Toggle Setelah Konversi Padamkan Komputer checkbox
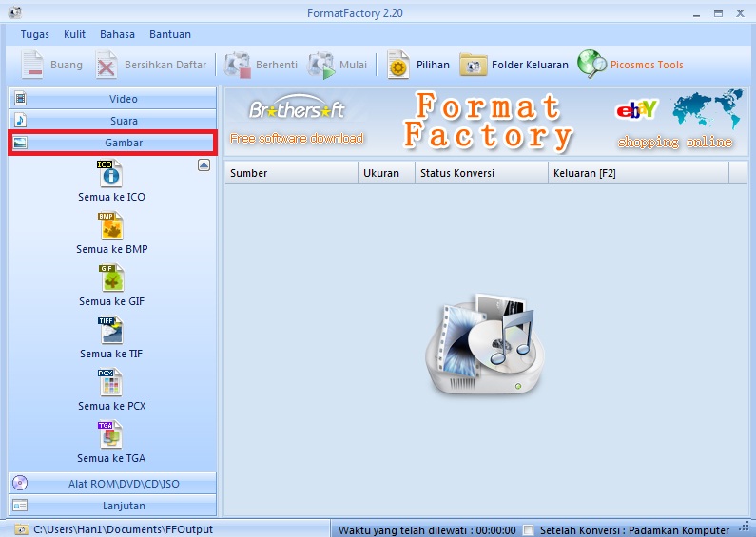Screen dimensions: 756x537 click(x=529, y=529)
